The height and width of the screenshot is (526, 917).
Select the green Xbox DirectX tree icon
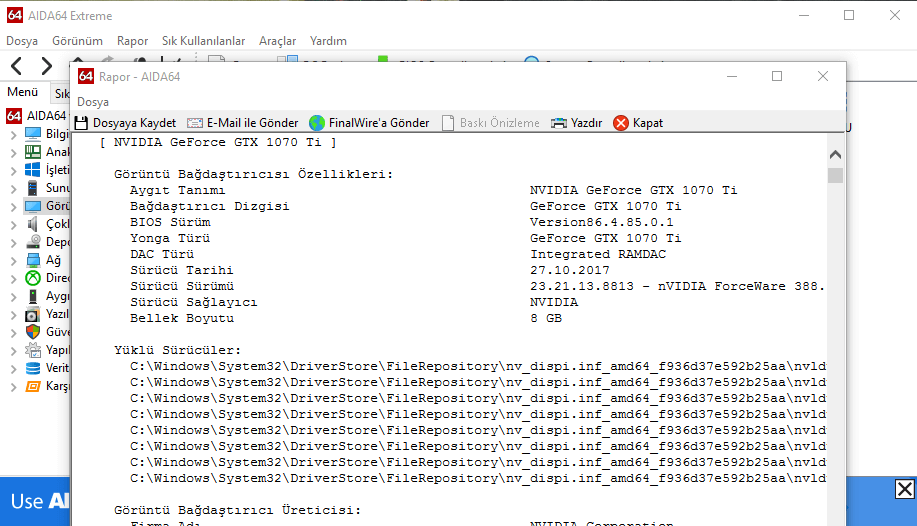pos(33,278)
